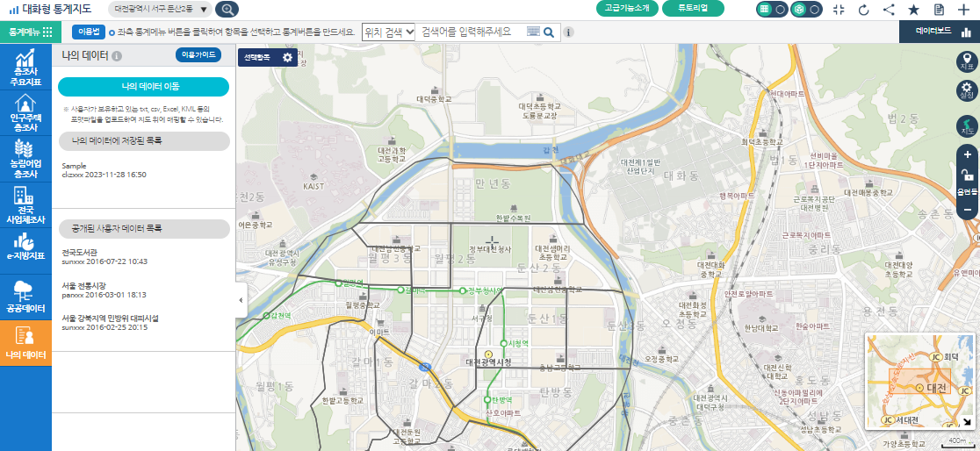Image resolution: width=980 pixels, height=451 pixels.
Task: Collapse the left panel using arrow handle
Action: 241,301
